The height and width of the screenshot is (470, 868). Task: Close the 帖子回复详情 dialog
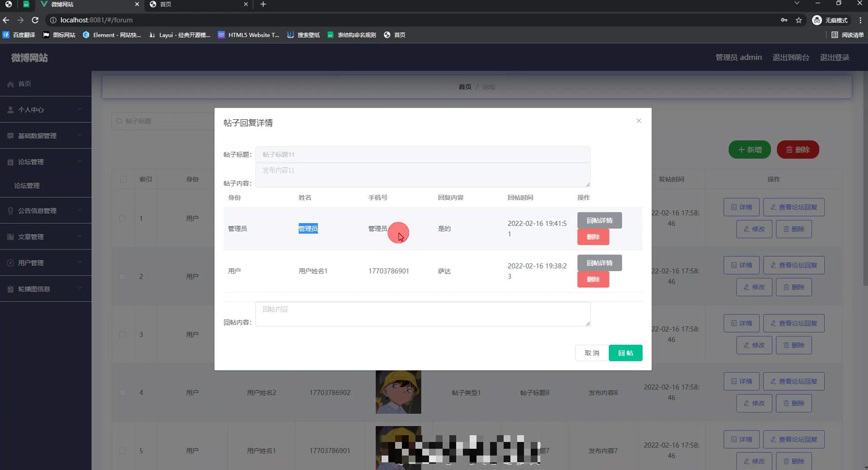[638, 121]
